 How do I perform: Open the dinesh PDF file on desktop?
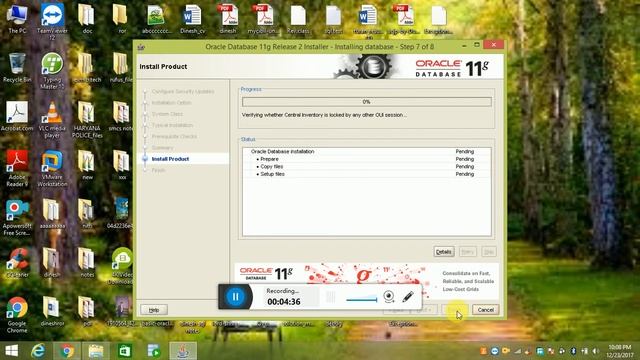click(x=228, y=19)
